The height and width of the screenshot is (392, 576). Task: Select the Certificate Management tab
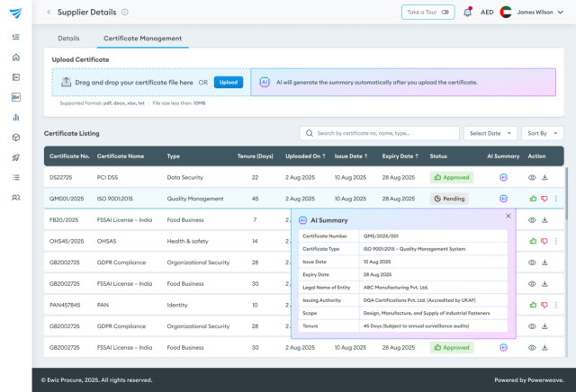tap(142, 38)
